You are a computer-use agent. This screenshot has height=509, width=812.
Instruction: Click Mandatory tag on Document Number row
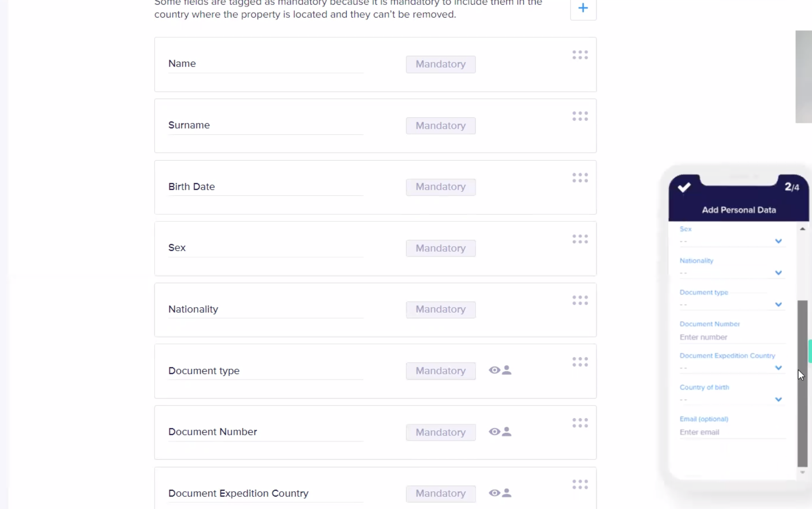[x=440, y=432]
